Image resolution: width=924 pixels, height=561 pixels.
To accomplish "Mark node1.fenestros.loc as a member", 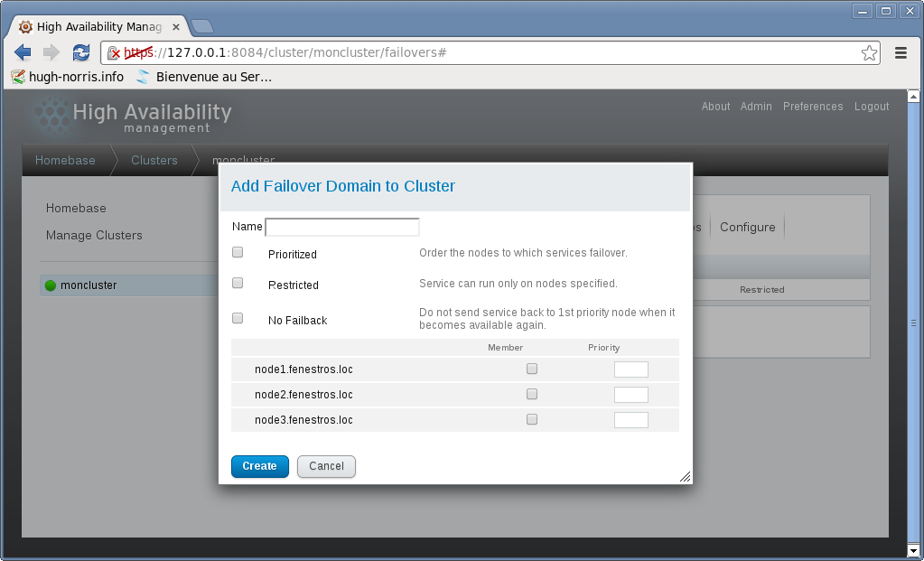I will pyautogui.click(x=532, y=369).
